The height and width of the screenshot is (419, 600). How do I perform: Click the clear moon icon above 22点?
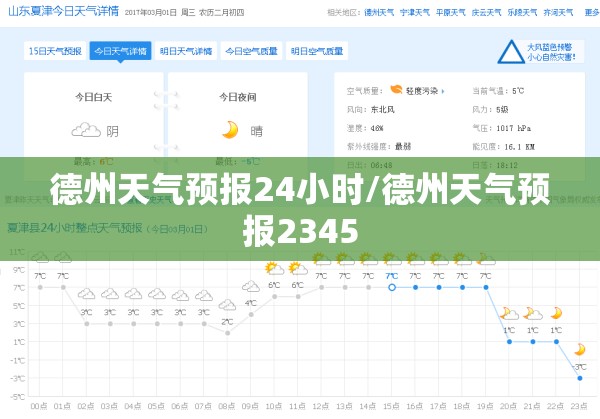pyautogui.click(x=556, y=313)
